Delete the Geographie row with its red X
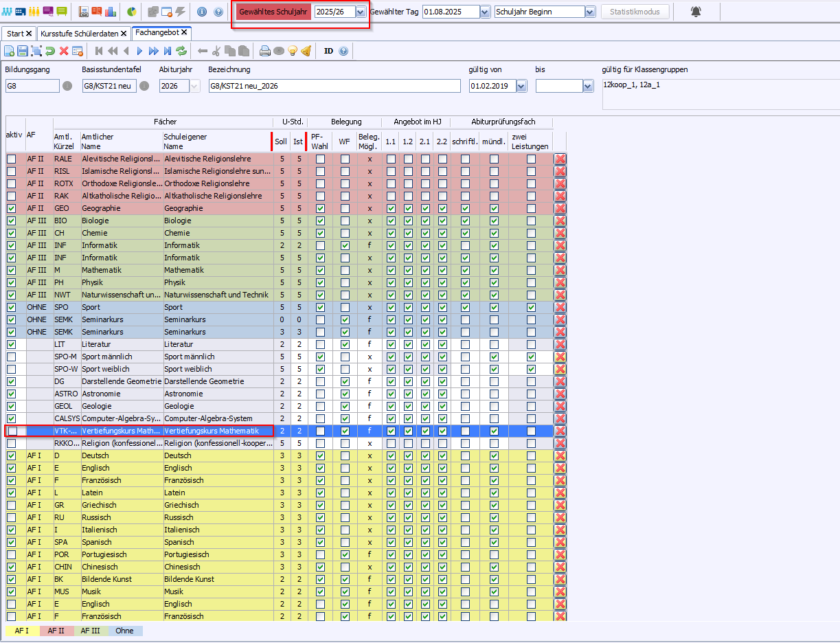The height and width of the screenshot is (643, 840). [560, 208]
